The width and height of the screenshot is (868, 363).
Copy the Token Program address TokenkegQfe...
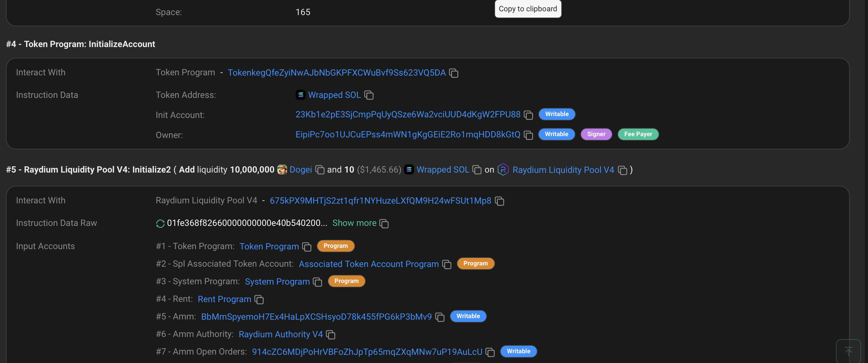[454, 73]
